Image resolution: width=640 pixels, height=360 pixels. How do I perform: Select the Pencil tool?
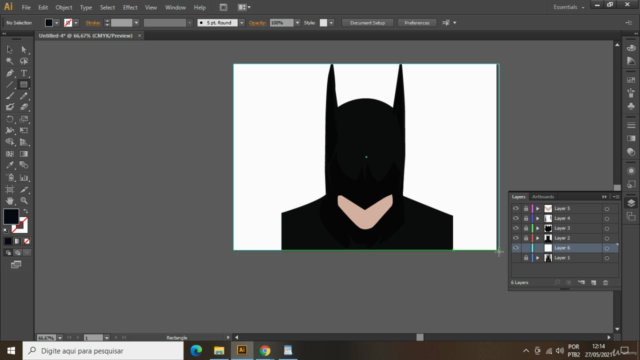point(24,96)
